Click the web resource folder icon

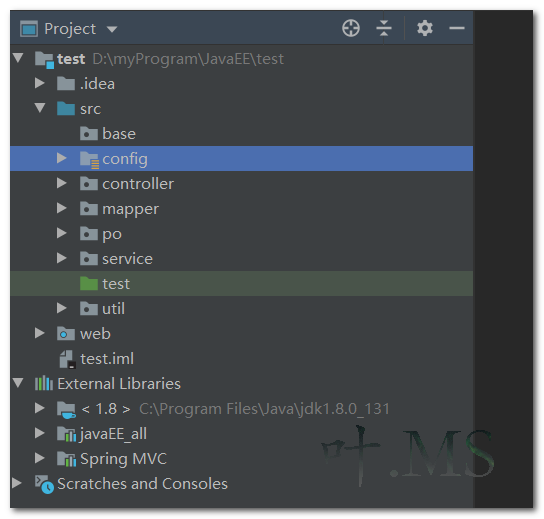click(x=66, y=333)
